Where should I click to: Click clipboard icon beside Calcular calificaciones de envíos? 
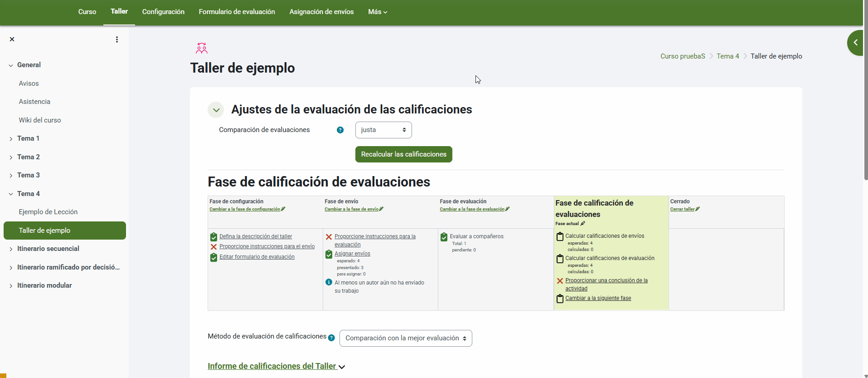tap(560, 236)
